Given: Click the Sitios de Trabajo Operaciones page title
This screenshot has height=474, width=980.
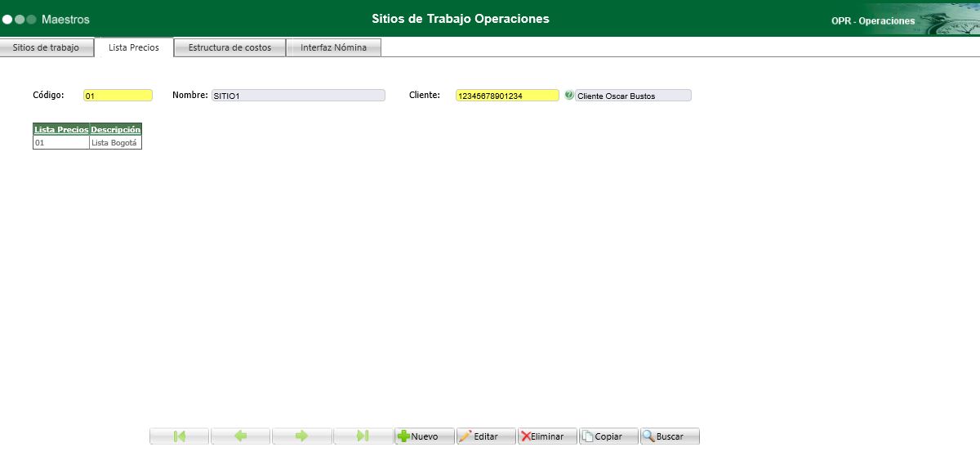Looking at the screenshot, I should coord(461,18).
